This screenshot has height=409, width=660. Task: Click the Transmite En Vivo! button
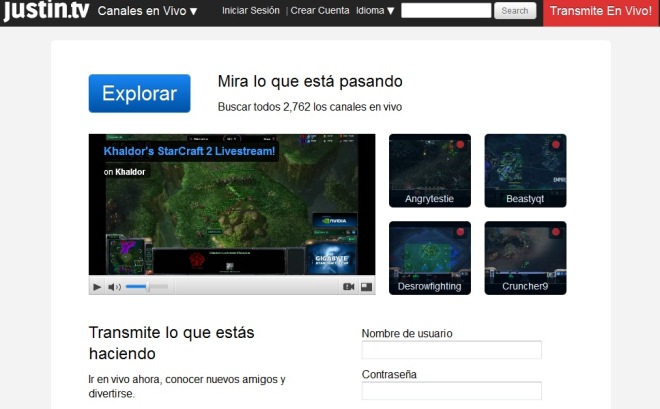pos(601,12)
